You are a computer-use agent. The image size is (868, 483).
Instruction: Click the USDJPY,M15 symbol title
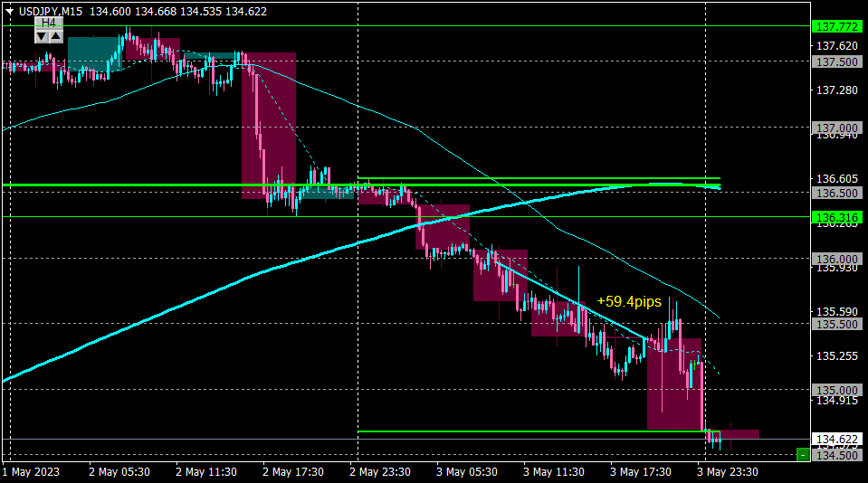click(x=51, y=11)
